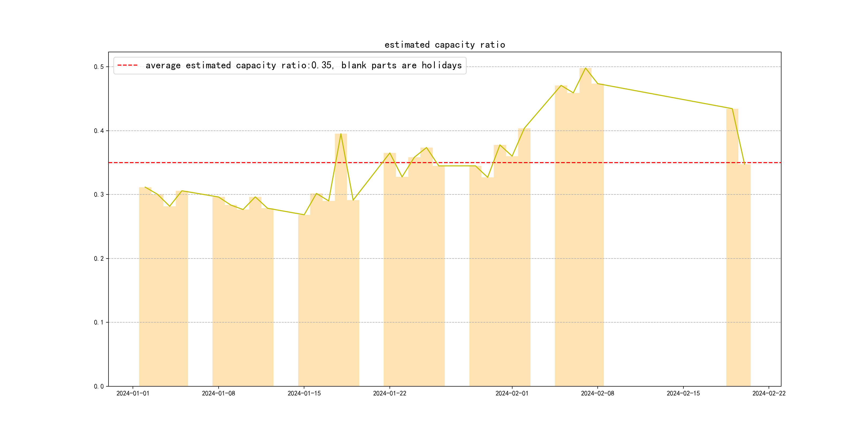The height and width of the screenshot is (434, 868).
Task: Click the 0.4 y-axis tick label
Action: point(99,131)
